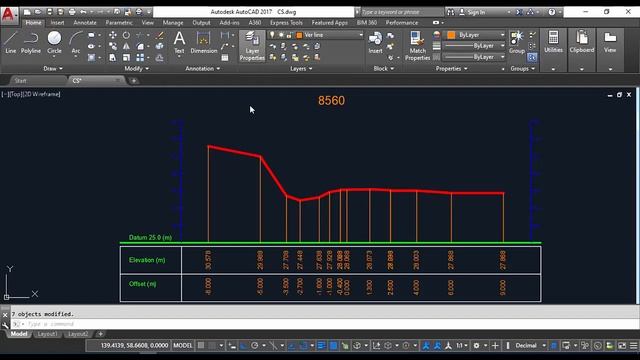The height and width of the screenshot is (360, 640).
Task: Expand the Modify panel
Action: point(137,69)
